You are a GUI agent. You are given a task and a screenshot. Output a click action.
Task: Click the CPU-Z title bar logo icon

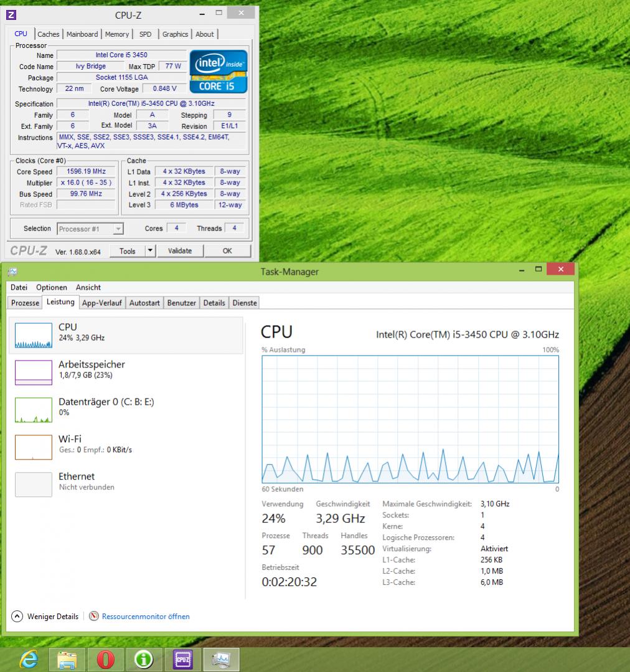pyautogui.click(x=11, y=15)
